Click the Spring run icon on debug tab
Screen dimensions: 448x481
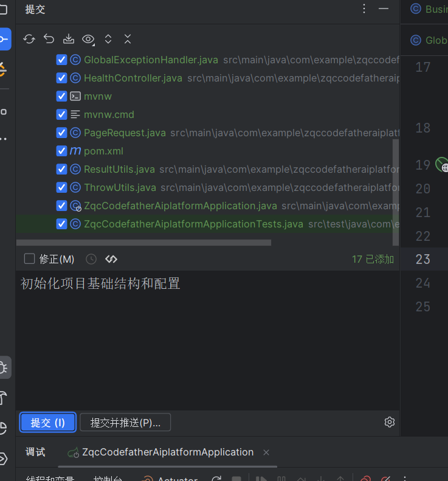point(74,452)
